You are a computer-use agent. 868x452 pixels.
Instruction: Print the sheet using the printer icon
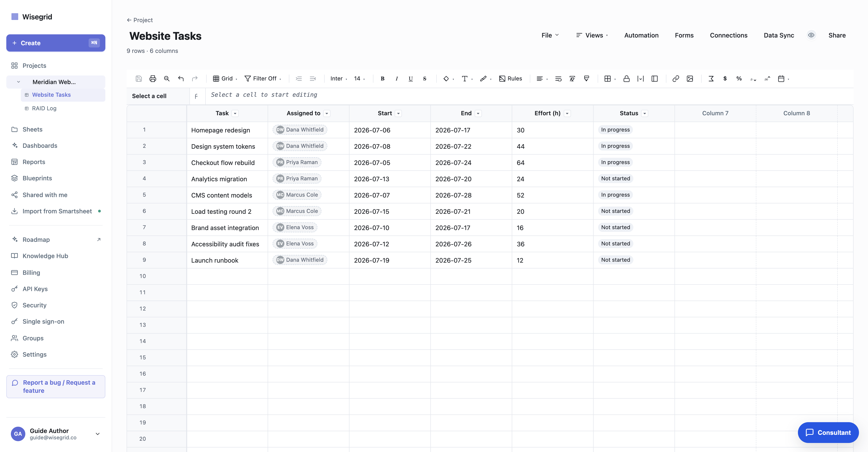coord(153,78)
